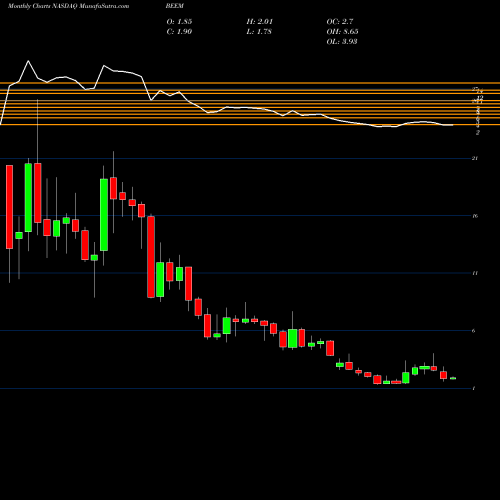The image size is (500, 500).
Task: Select the open value 'O: 1.85'
Action: click(179, 21)
